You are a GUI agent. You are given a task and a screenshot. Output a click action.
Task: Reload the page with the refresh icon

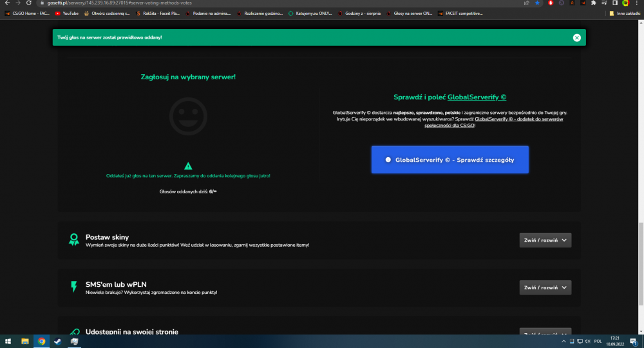pyautogui.click(x=29, y=3)
